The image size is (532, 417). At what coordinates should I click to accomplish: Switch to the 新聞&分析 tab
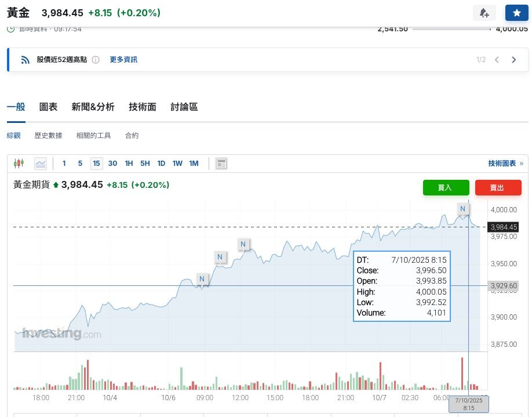click(x=93, y=107)
